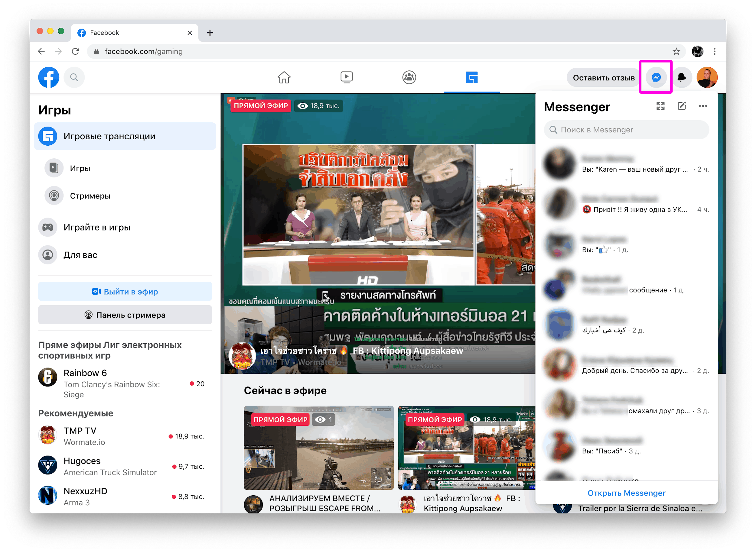Bookmark the page with the star icon
This screenshot has width=756, height=553.
point(676,51)
